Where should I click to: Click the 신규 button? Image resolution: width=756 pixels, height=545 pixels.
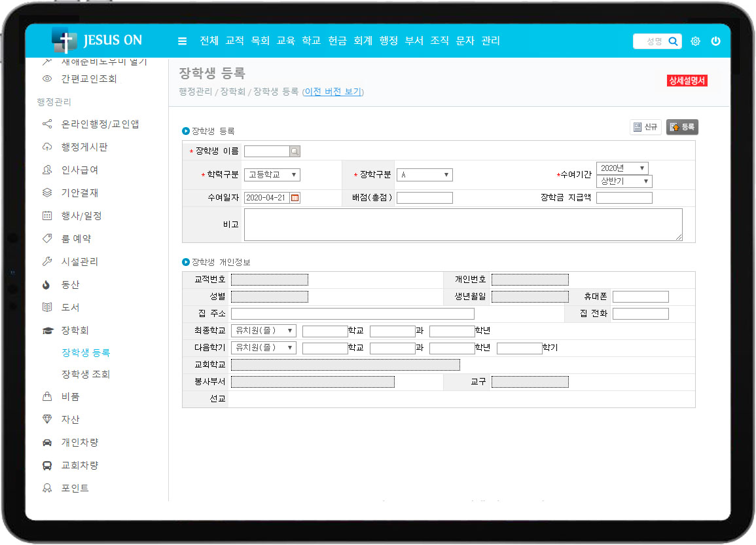(x=645, y=127)
